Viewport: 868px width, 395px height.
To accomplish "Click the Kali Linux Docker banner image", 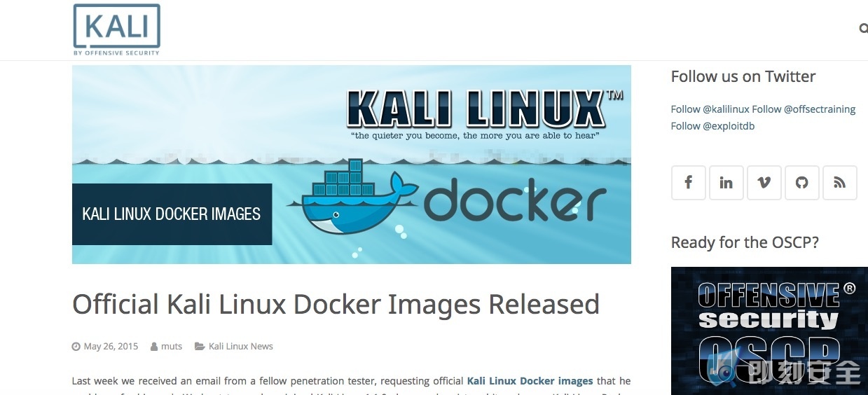I will 352,165.
